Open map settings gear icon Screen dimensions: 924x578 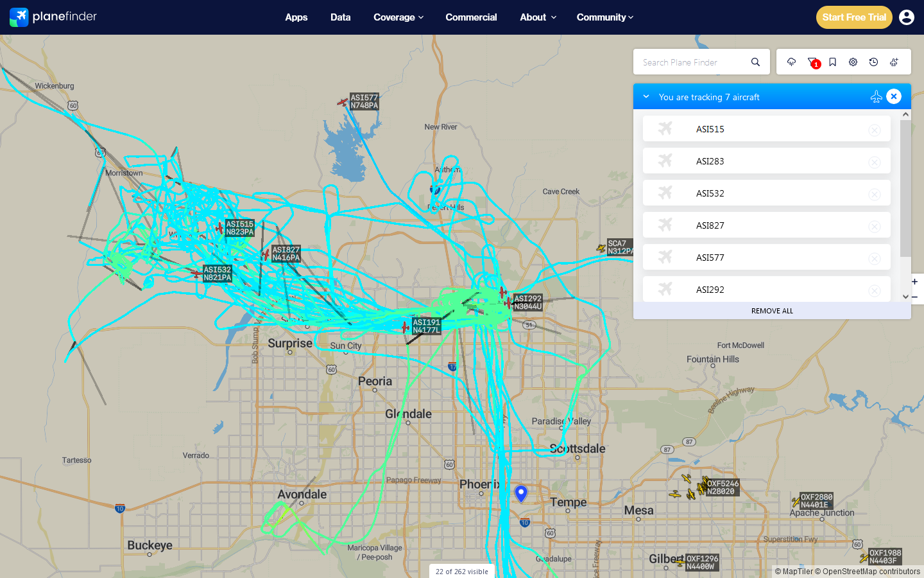[x=853, y=62]
